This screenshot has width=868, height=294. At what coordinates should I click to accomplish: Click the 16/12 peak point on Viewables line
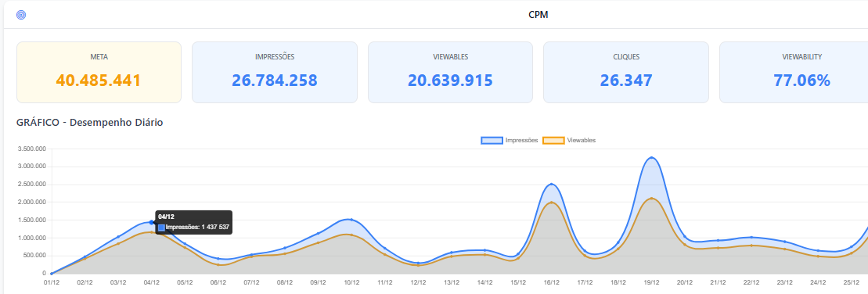coord(551,203)
